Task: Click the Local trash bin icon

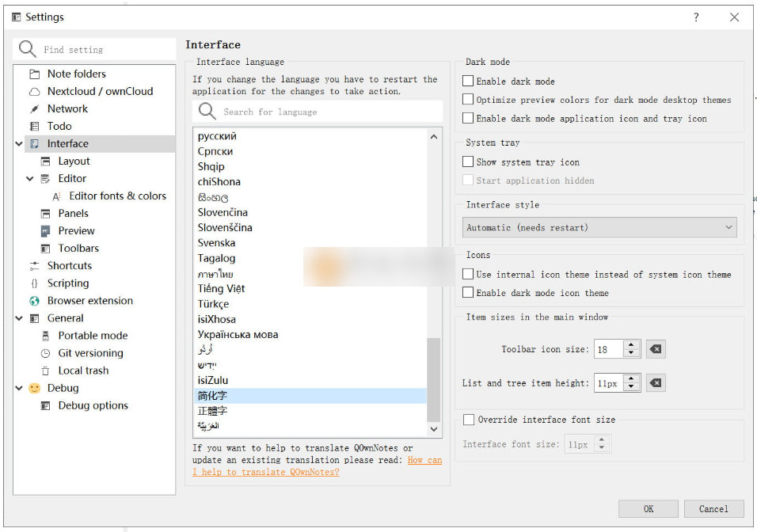Action: pyautogui.click(x=45, y=370)
